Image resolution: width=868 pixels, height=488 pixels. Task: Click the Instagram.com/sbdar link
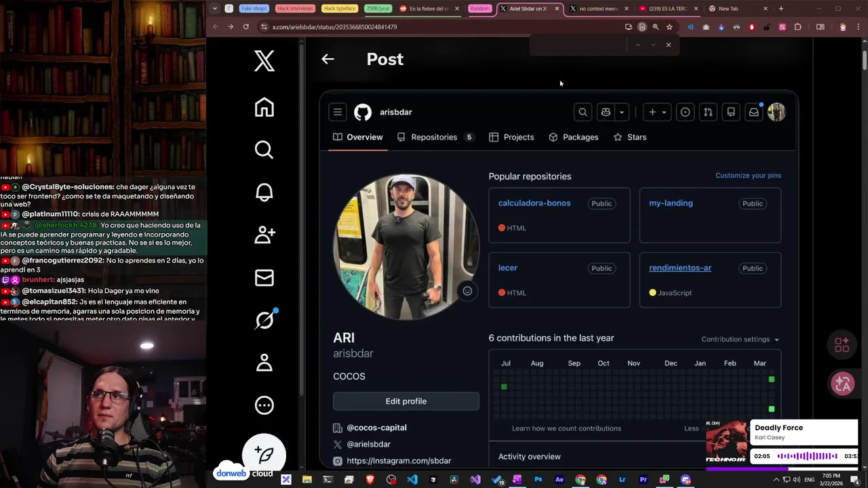point(399,461)
